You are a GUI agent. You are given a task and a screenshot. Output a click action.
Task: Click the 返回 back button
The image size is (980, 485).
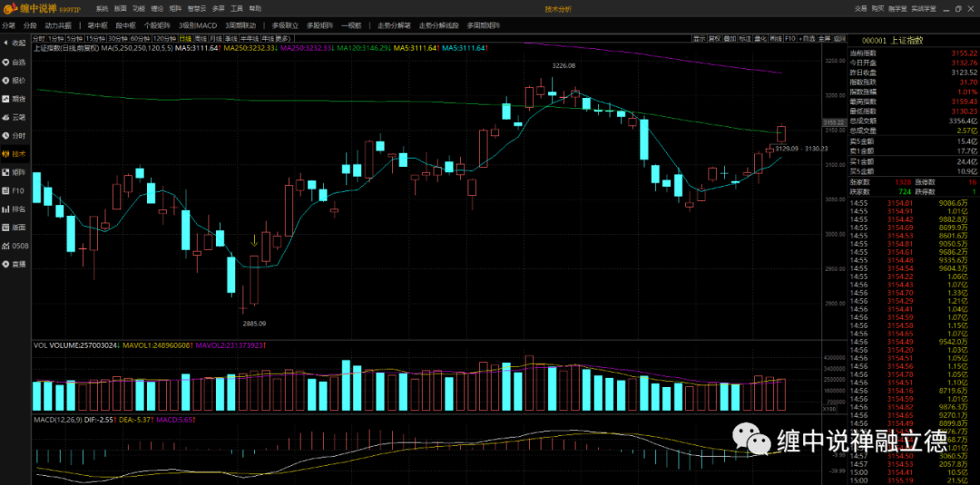pos(838,39)
